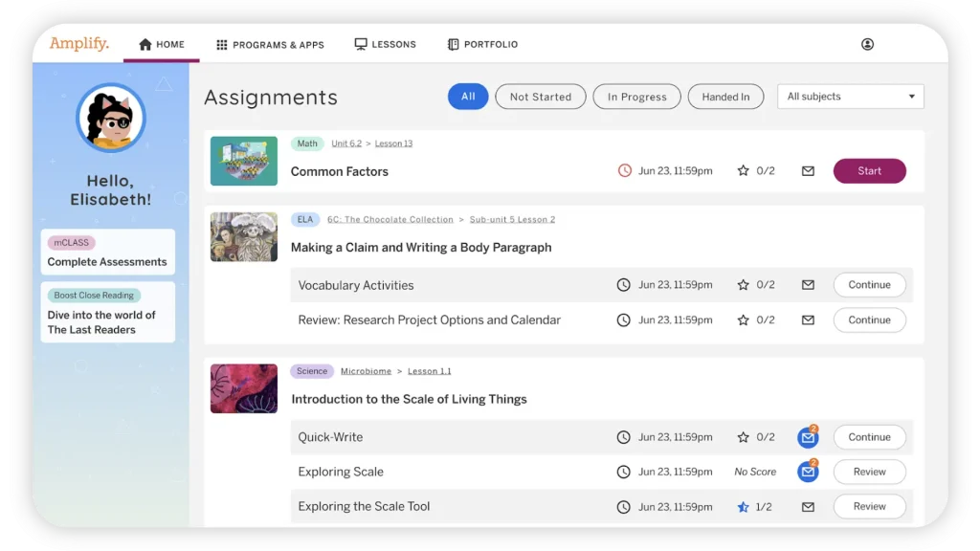This screenshot has width=980, height=551.
Task: Go to the Portfolio tab
Action: coord(482,44)
